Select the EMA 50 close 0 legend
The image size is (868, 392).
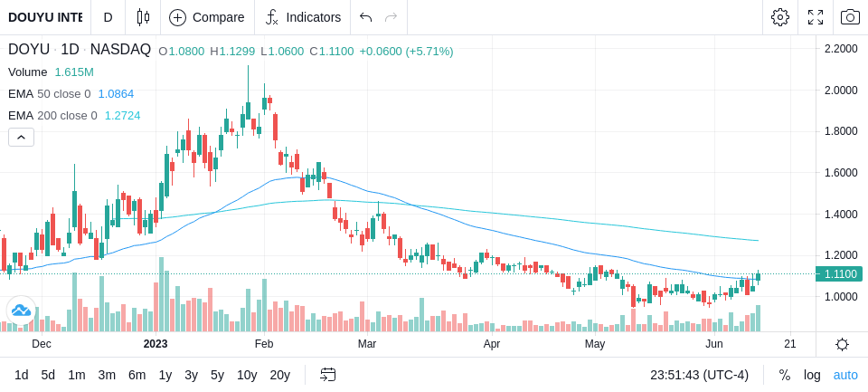49,94
